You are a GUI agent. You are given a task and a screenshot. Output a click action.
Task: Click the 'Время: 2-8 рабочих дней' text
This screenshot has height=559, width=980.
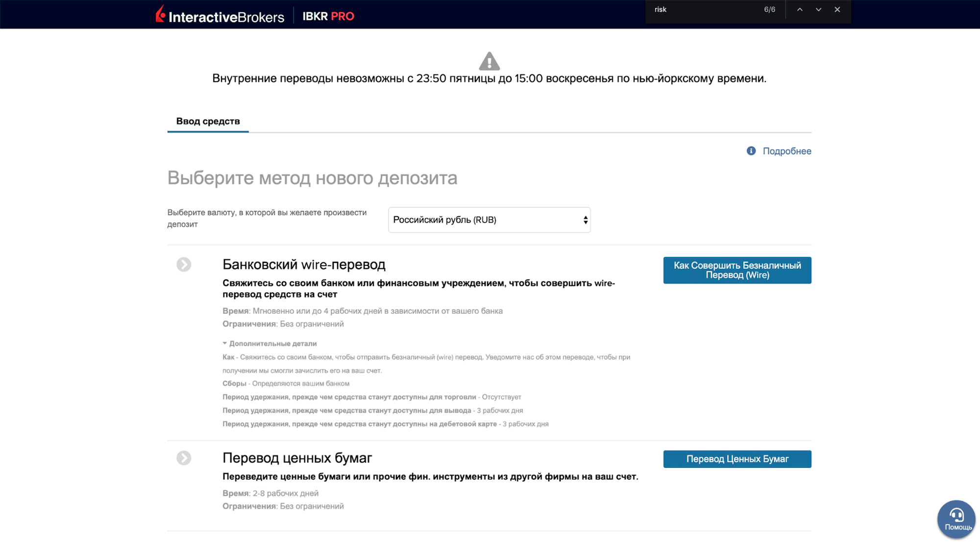coord(270,493)
